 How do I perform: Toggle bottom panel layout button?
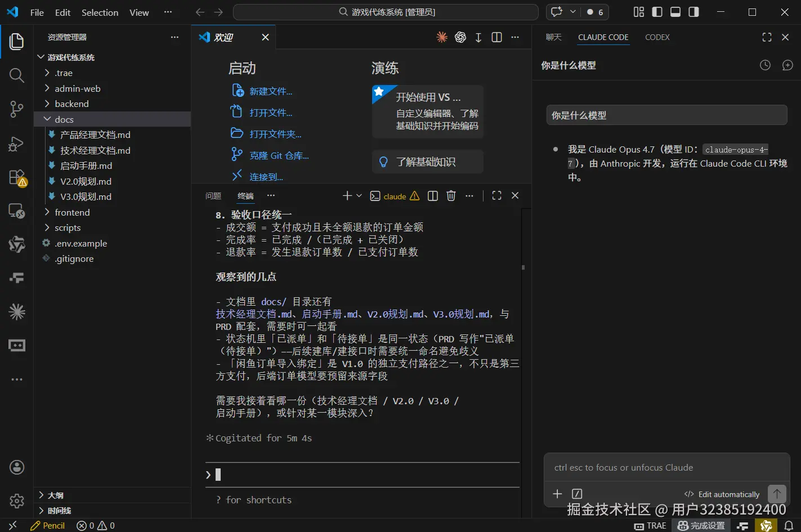click(x=675, y=12)
